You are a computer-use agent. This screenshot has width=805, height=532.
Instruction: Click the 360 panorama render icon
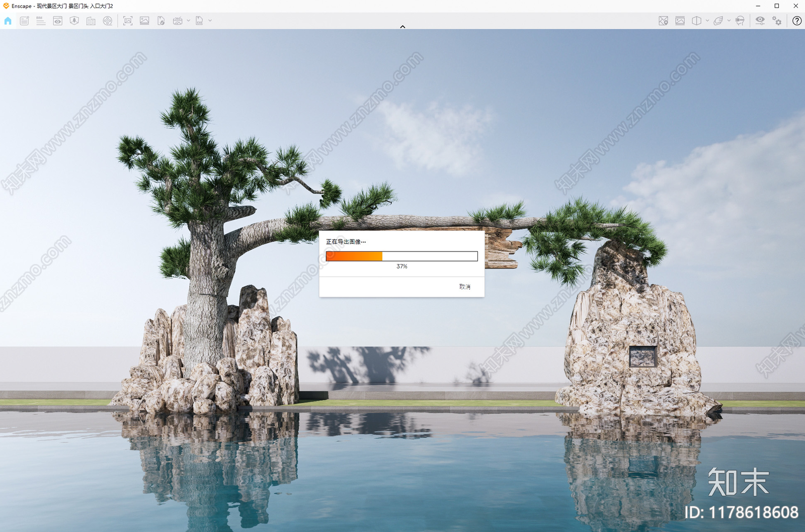click(178, 21)
